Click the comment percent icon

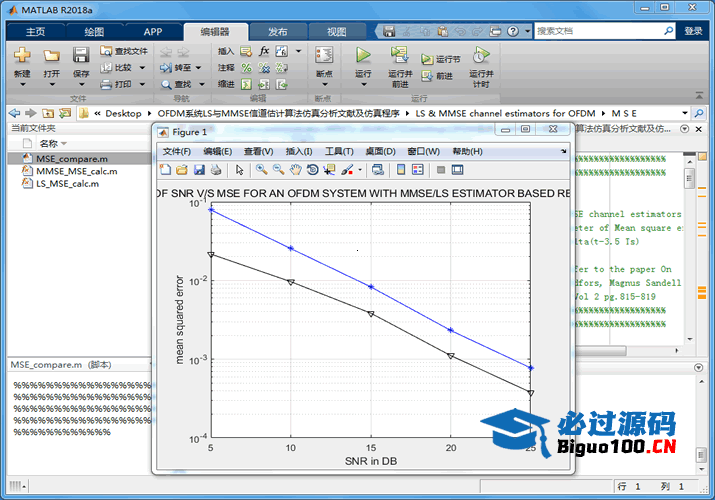pyautogui.click(x=246, y=68)
